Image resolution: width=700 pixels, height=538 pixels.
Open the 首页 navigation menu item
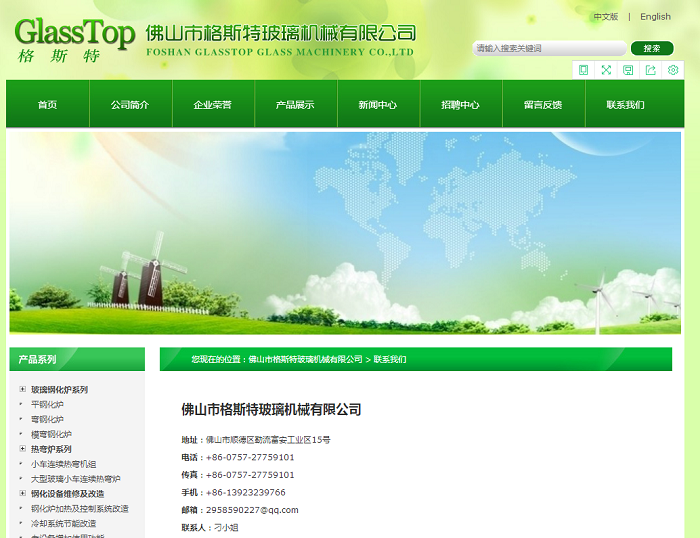pos(47,105)
